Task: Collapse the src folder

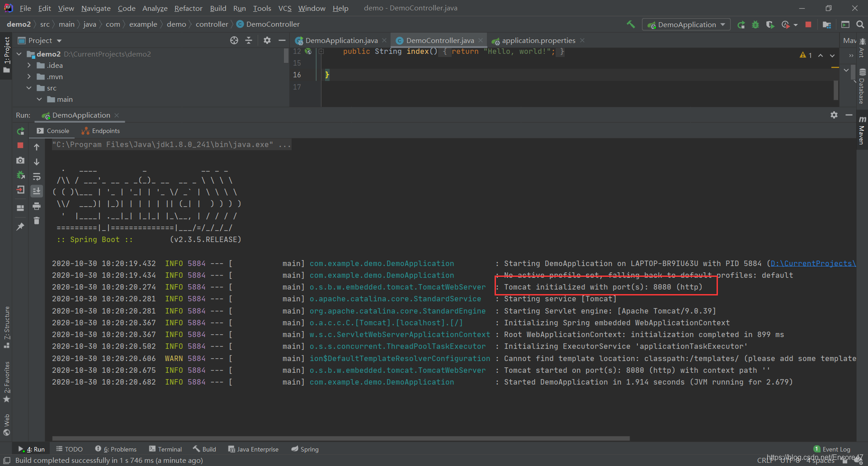Action: (x=29, y=88)
